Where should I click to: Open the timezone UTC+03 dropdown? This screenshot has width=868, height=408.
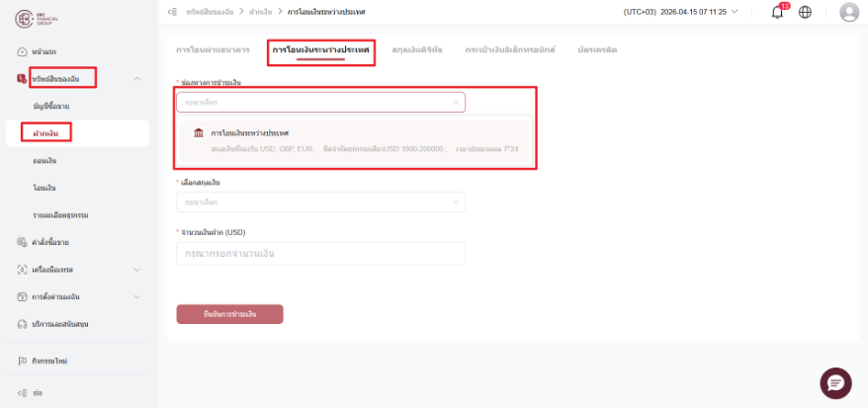tap(680, 12)
